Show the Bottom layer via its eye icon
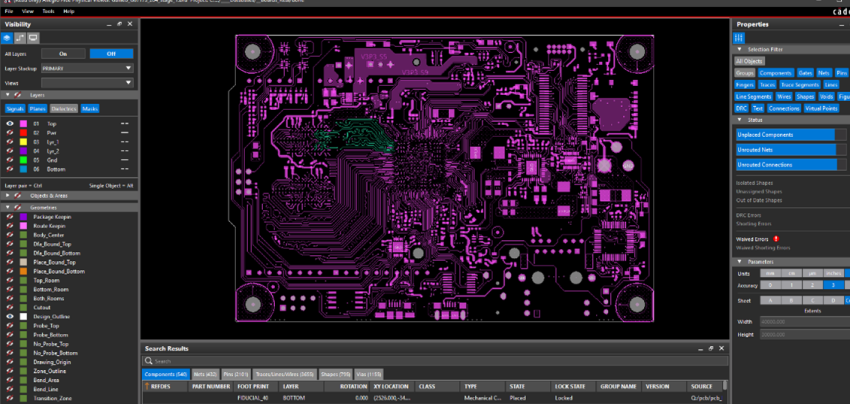 click(x=10, y=168)
